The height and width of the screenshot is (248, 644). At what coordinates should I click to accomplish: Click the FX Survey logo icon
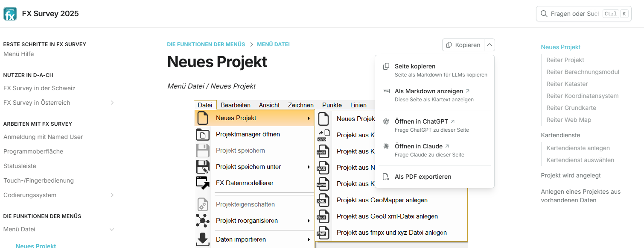[10, 14]
